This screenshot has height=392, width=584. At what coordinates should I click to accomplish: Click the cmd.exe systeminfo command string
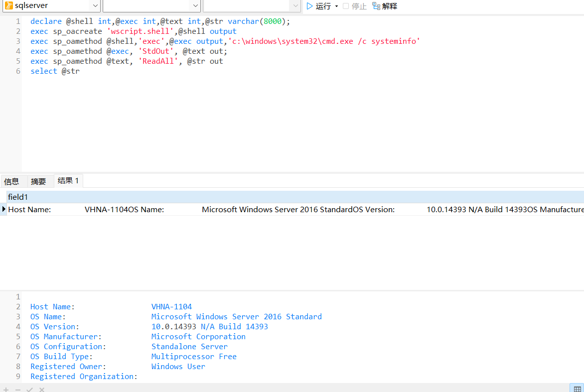[324, 41]
